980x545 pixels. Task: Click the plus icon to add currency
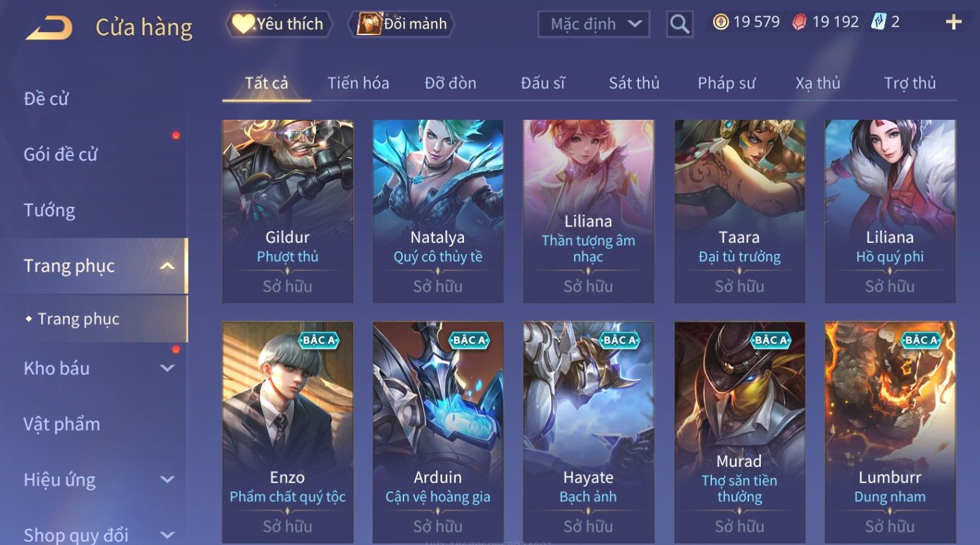(x=953, y=23)
